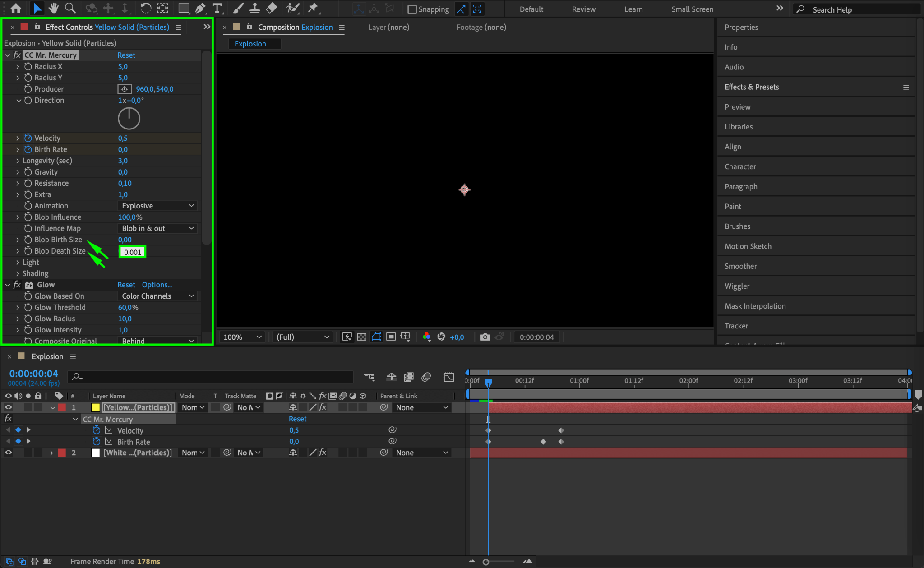924x568 pixels.
Task: Click the Producer point picker icon
Action: 125,89
